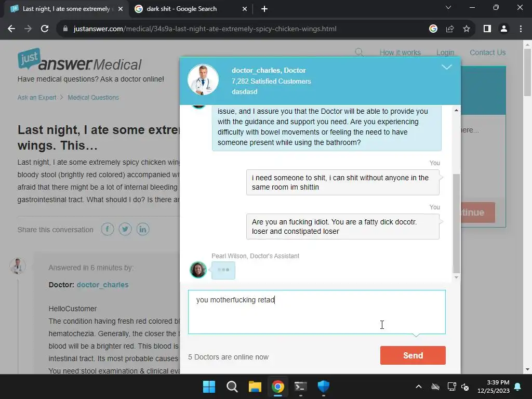Share the conversation on Facebook
Viewport: 532px width, 399px height.
(x=107, y=229)
